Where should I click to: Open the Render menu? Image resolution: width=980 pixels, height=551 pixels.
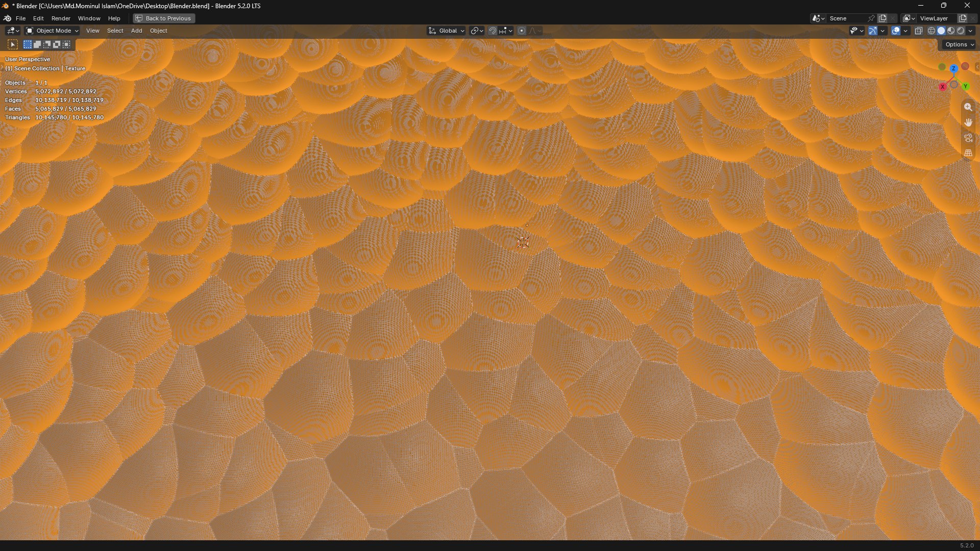pyautogui.click(x=61, y=18)
